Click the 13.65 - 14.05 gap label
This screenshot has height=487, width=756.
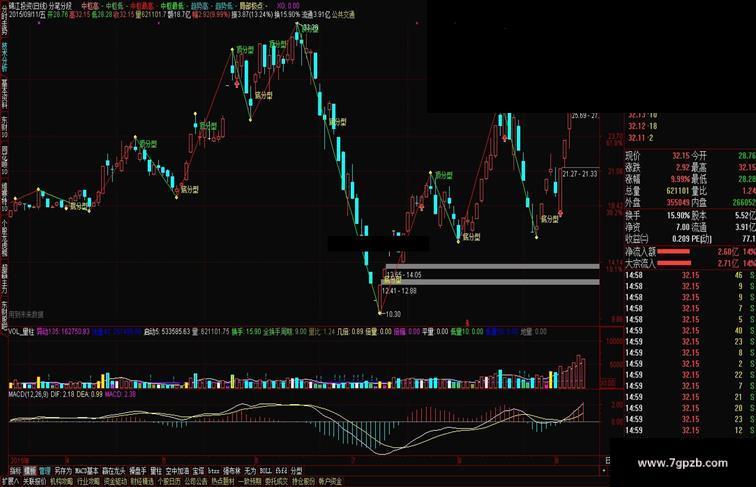404,275
